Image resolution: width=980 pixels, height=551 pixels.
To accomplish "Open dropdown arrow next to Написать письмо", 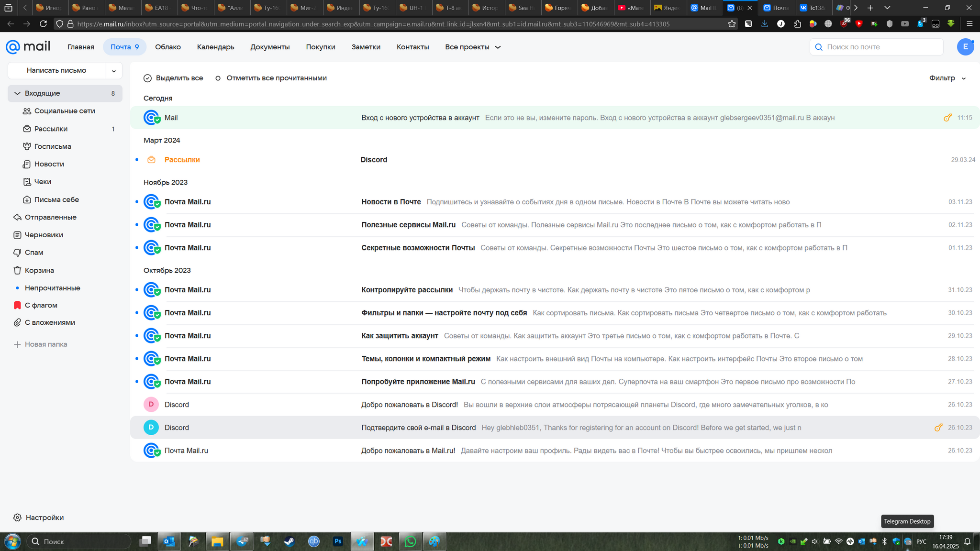I will click(x=113, y=71).
